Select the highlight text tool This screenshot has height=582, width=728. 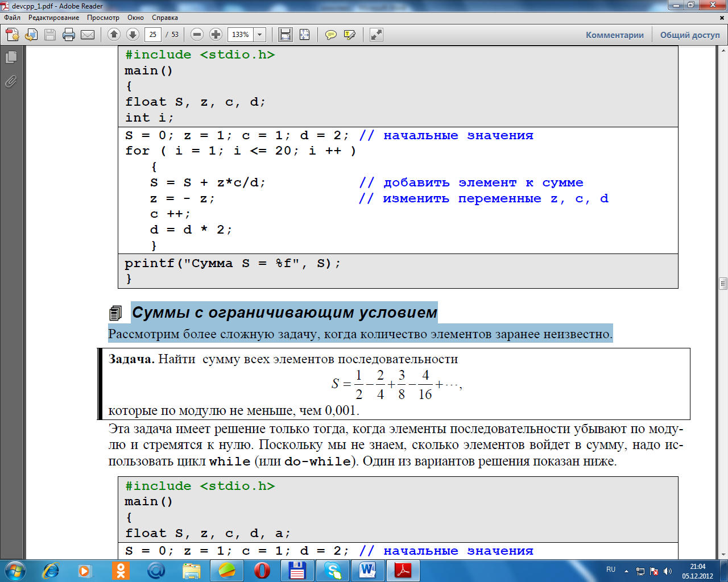click(350, 35)
